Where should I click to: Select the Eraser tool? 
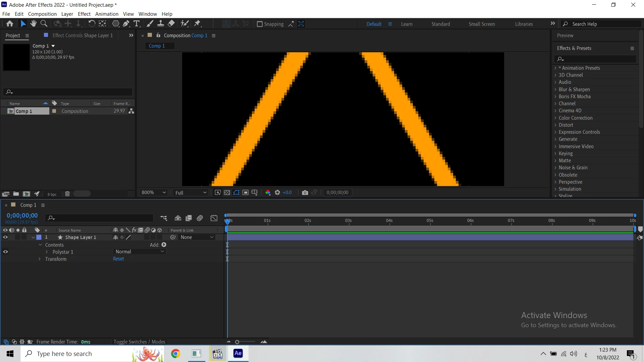click(171, 23)
